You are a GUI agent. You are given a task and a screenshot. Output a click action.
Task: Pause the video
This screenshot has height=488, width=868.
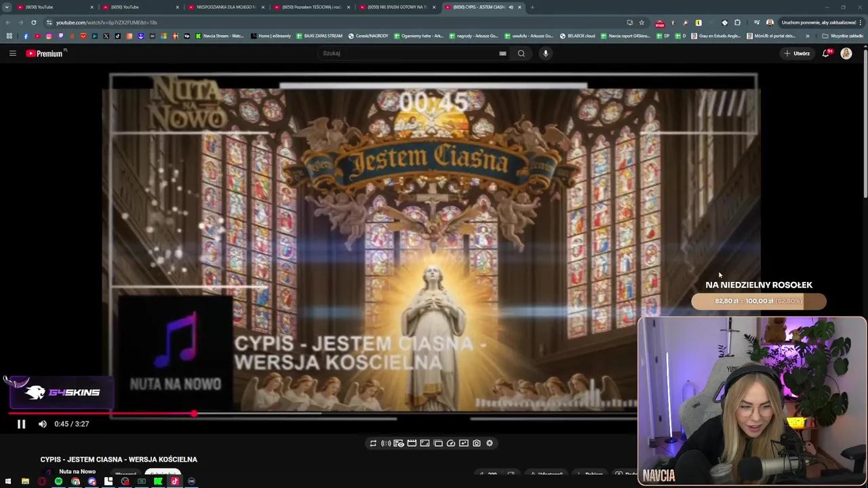[21, 424]
